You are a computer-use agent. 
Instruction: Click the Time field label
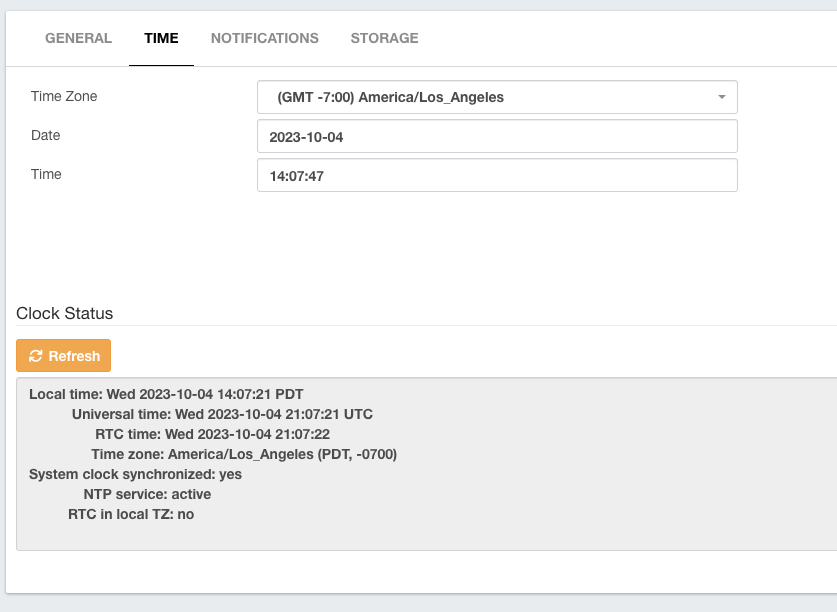point(46,174)
